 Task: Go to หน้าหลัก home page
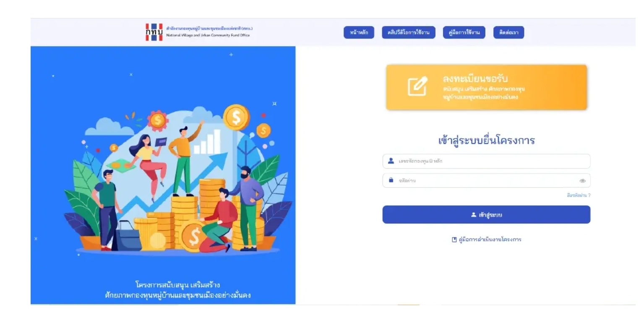click(x=359, y=33)
